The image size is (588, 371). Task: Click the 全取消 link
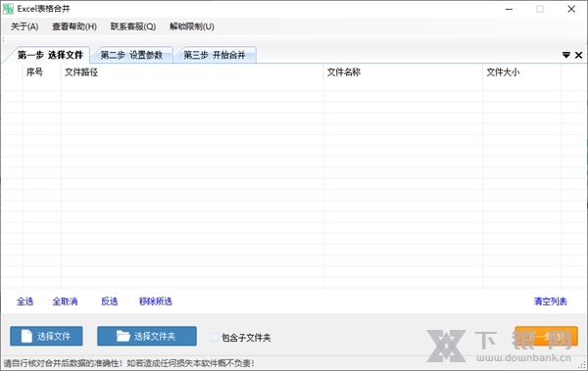click(x=65, y=301)
